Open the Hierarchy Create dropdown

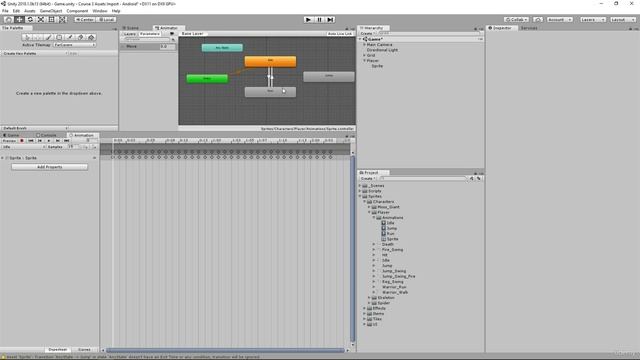[367, 33]
